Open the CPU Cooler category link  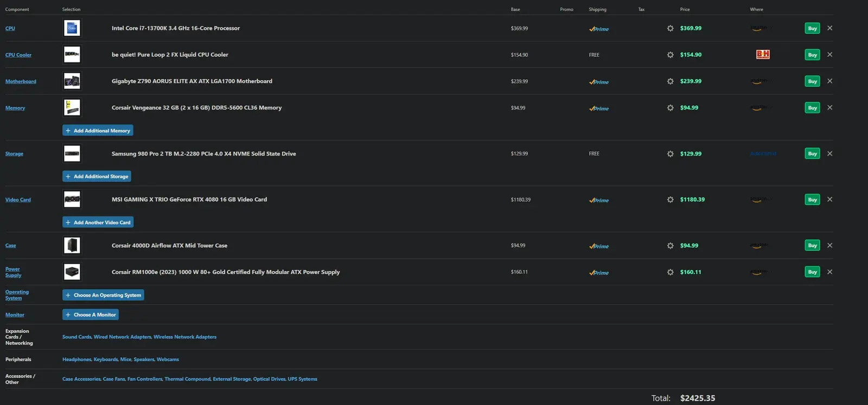[18, 55]
